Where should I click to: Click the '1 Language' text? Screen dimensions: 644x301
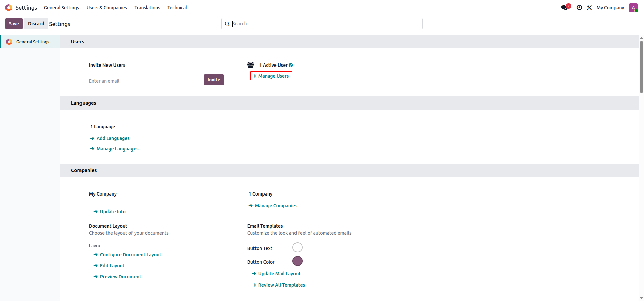(103, 127)
